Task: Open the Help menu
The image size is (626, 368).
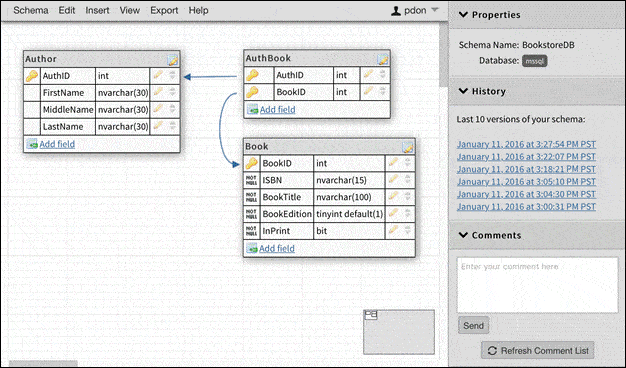Action: point(198,10)
